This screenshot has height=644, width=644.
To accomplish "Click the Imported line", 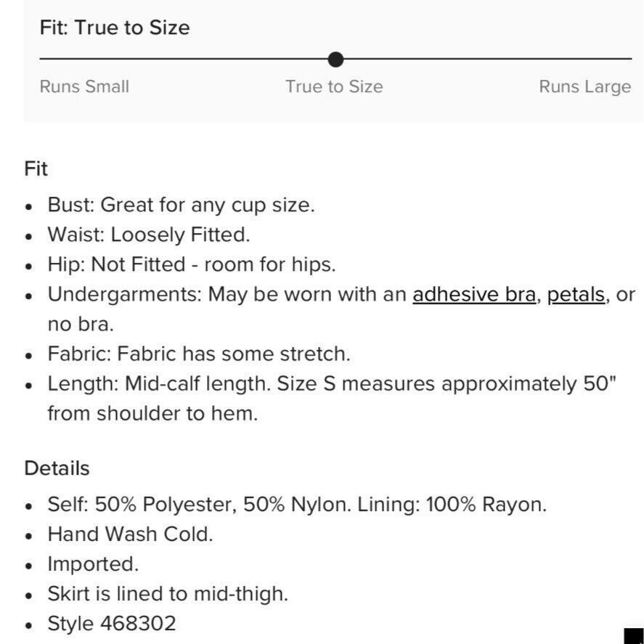I will click(x=93, y=564).
